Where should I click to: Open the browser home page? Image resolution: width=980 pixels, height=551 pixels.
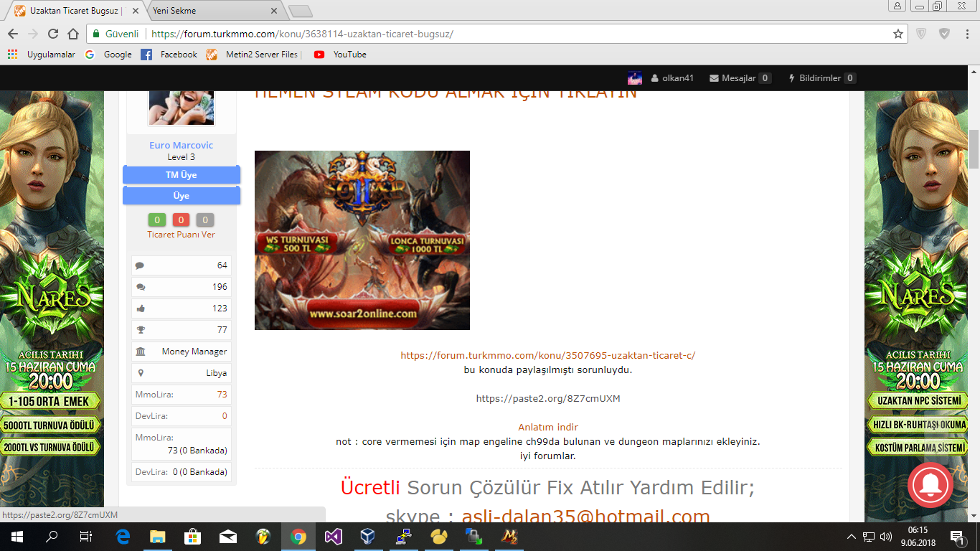[72, 34]
